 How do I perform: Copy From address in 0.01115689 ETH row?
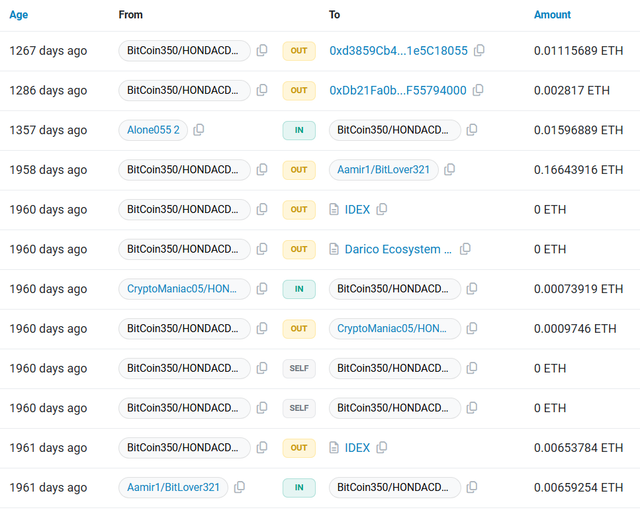[262, 50]
